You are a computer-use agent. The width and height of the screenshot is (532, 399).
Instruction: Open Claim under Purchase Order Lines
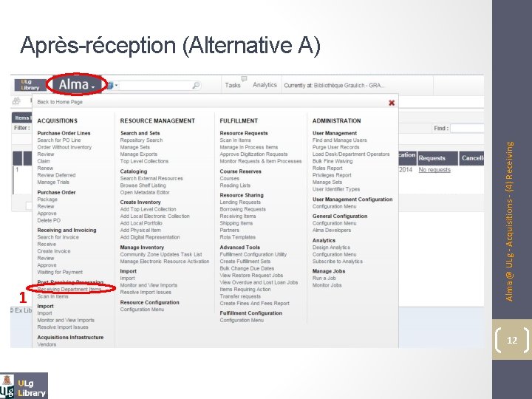(x=44, y=161)
